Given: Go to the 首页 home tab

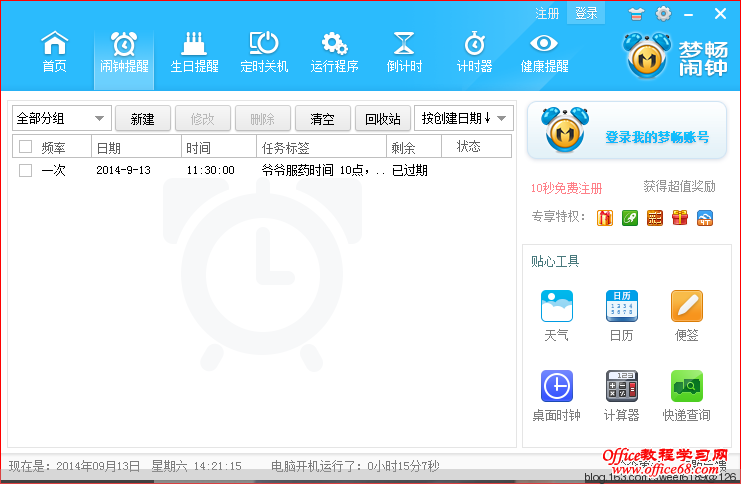Looking at the screenshot, I should tap(54, 52).
